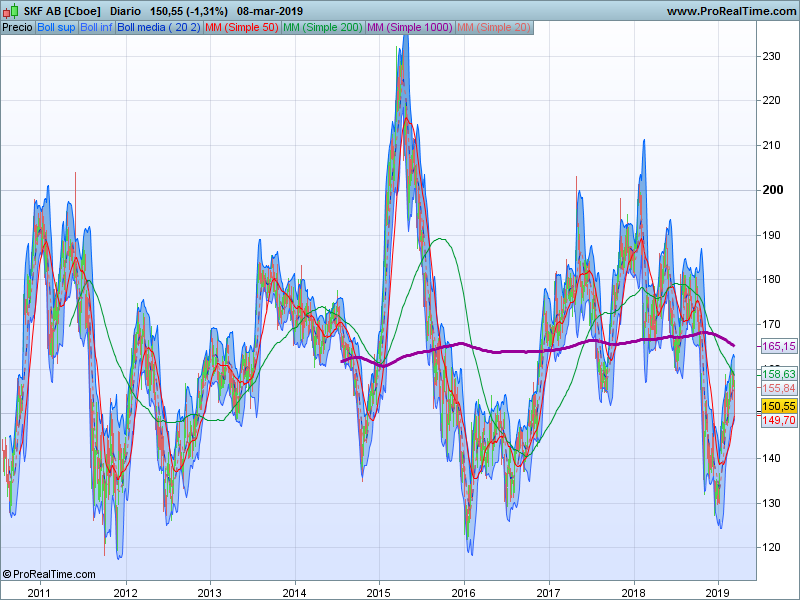This screenshot has width=800, height=600.
Task: Click the 08-mar-2019 date in header
Action: 270,11
